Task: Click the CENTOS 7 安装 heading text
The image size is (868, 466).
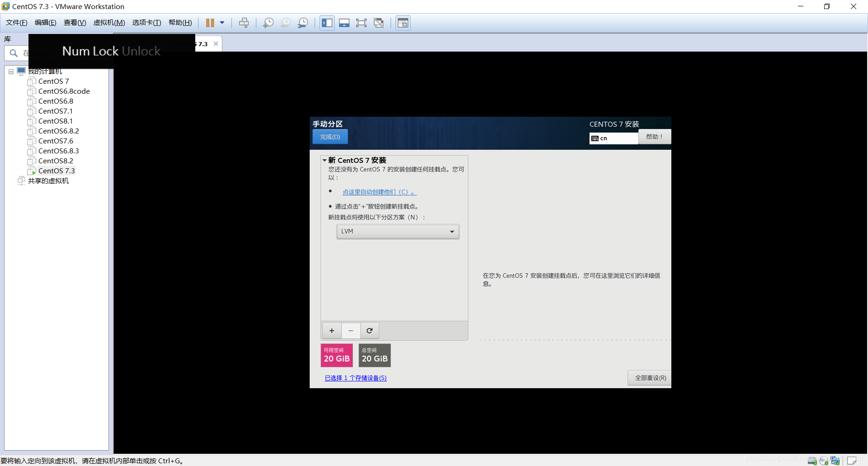Action: (614, 124)
